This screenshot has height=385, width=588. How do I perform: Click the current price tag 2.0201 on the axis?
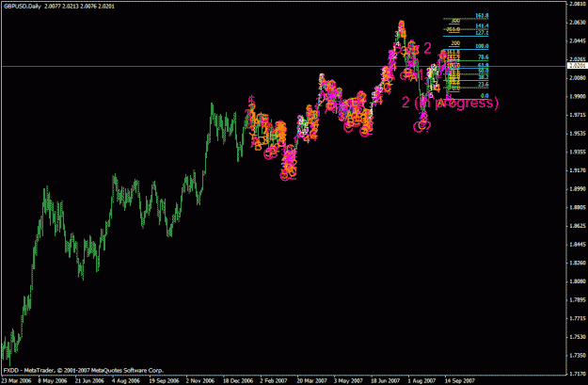coord(577,66)
